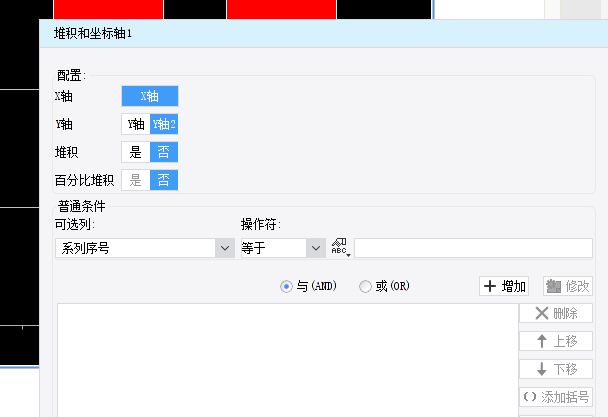Click the 下移 button
This screenshot has height=417, width=608.
click(x=556, y=369)
